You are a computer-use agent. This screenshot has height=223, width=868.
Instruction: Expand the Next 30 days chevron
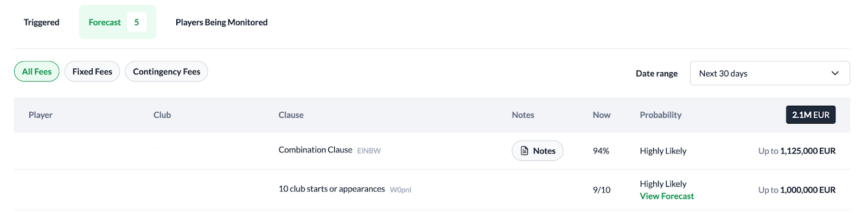(835, 73)
